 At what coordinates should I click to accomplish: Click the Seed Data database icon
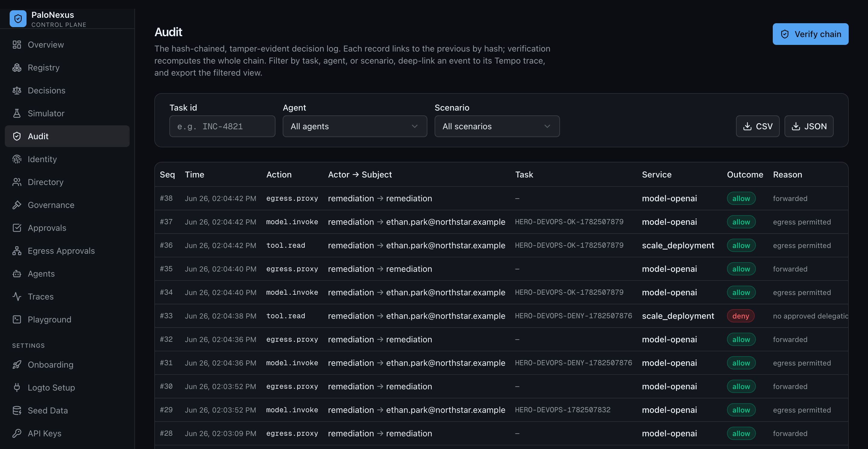pos(17,410)
